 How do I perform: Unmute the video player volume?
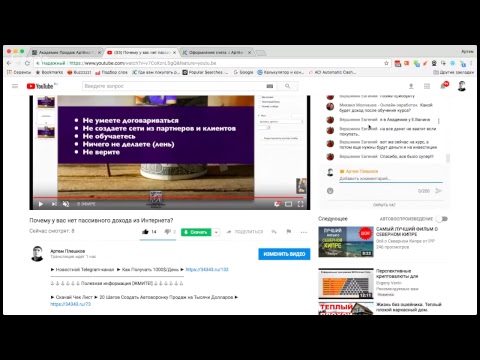(66, 204)
